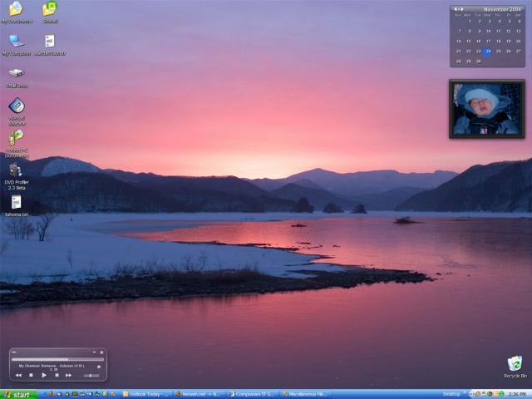Click the media player seek progress bar
This screenshot has width=532, height=399.
click(57, 359)
